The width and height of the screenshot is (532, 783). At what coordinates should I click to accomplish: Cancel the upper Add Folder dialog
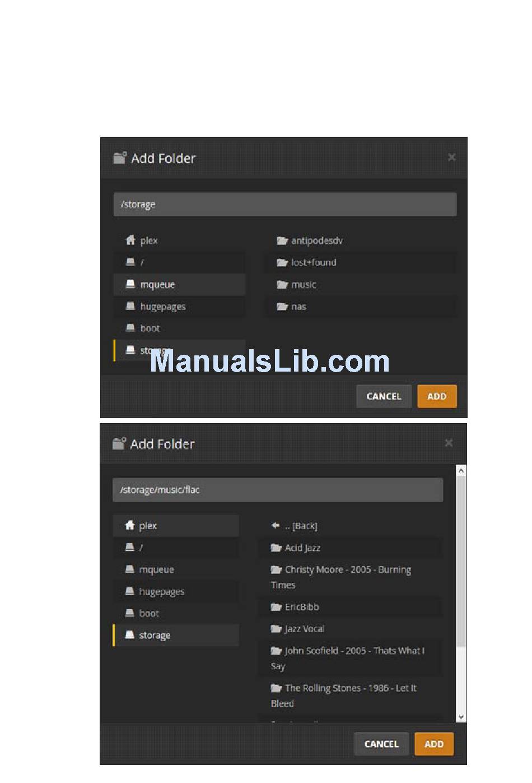point(384,396)
